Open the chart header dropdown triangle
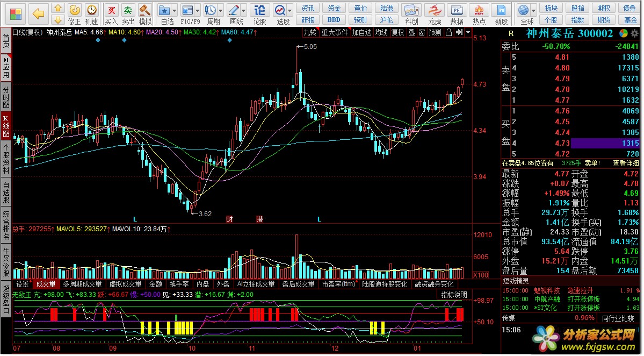The height and width of the screenshot is (356, 644). tap(468, 32)
